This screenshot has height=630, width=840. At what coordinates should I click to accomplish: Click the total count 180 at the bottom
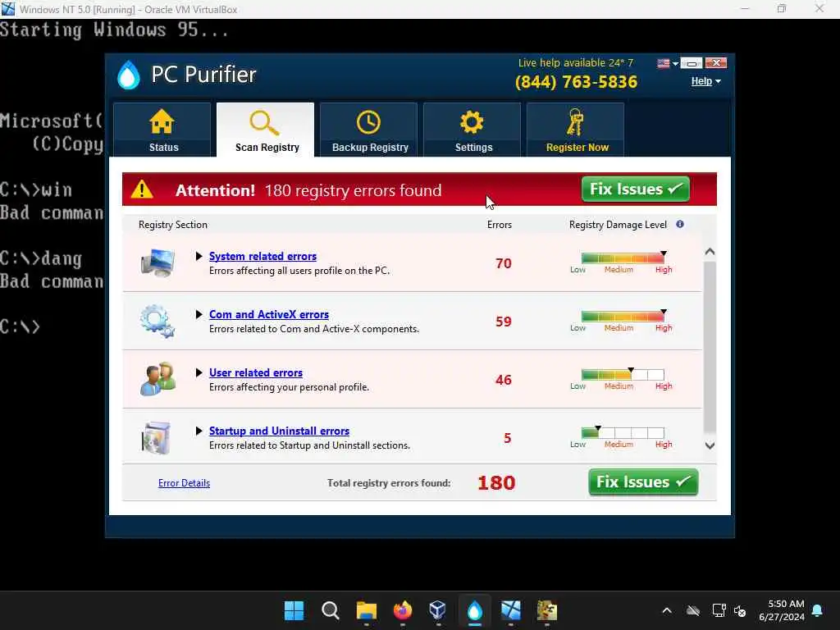(496, 483)
